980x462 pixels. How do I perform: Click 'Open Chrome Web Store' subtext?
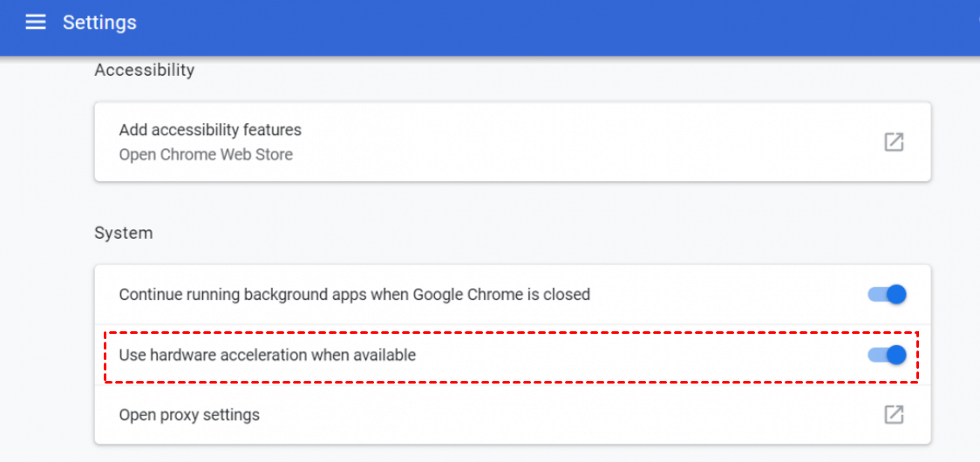(206, 154)
